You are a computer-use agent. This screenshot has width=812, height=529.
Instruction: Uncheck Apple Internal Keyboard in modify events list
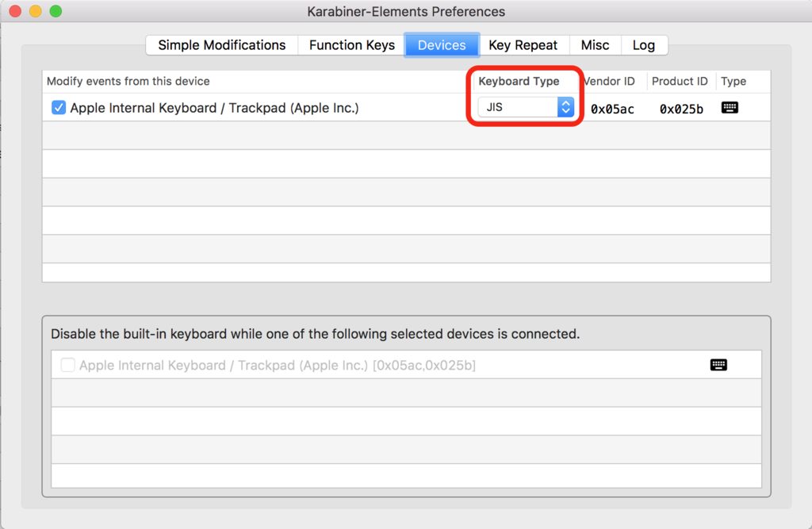(x=59, y=108)
